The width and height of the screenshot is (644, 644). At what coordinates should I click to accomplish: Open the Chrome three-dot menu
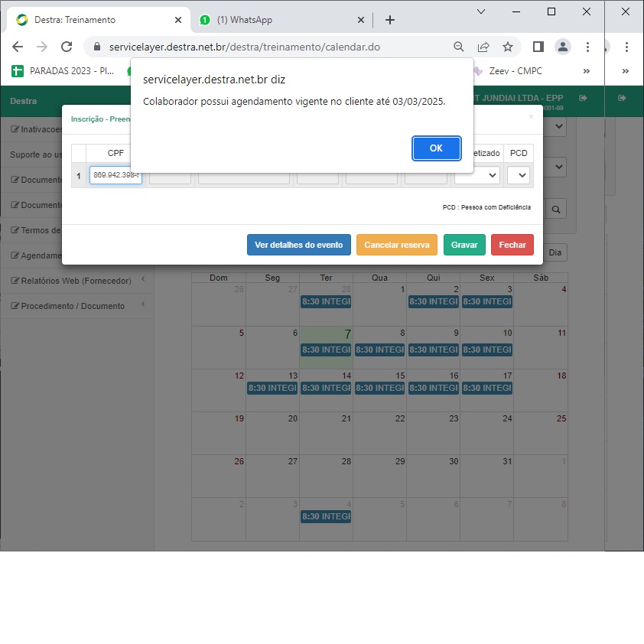click(x=587, y=47)
